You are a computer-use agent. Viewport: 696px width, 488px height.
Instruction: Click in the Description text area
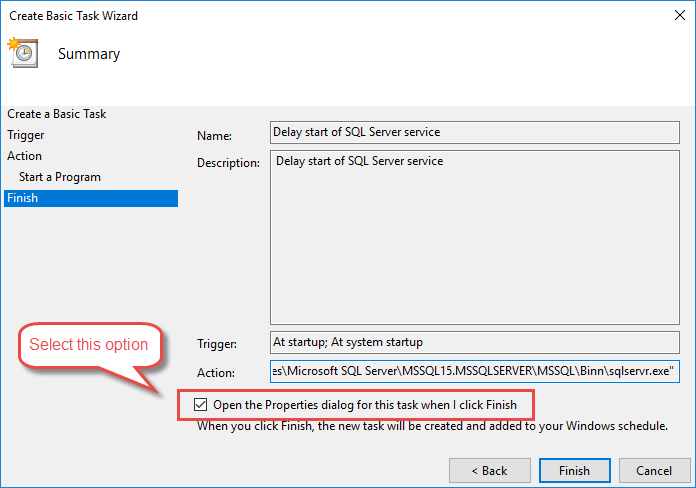(482, 238)
